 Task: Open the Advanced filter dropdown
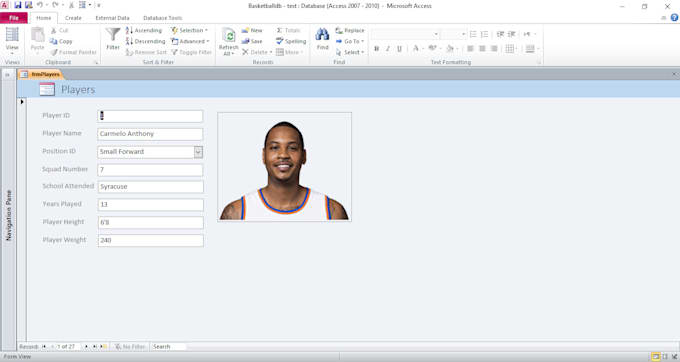190,41
